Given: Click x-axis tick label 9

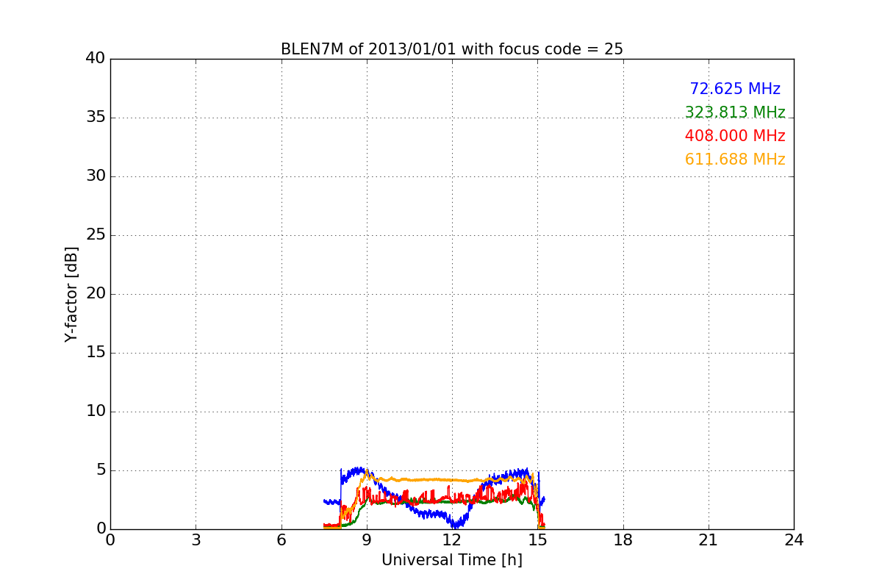Looking at the screenshot, I should coord(367,540).
